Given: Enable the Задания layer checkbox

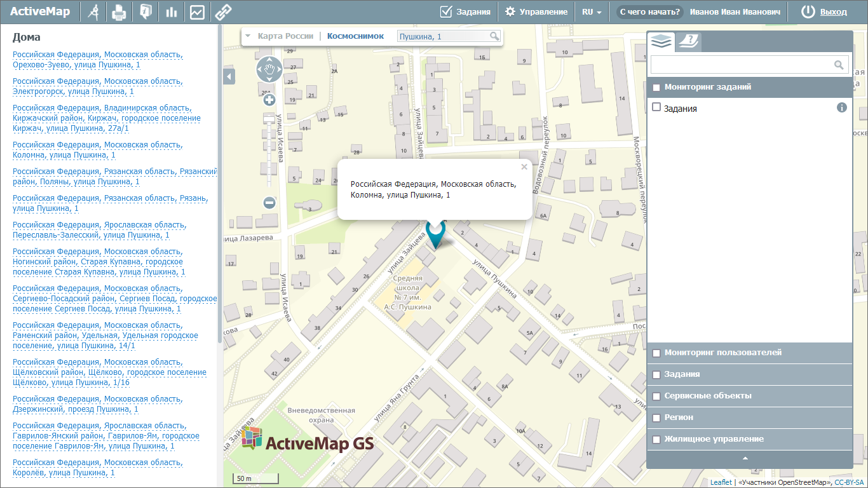Looking at the screenshot, I should click(657, 107).
